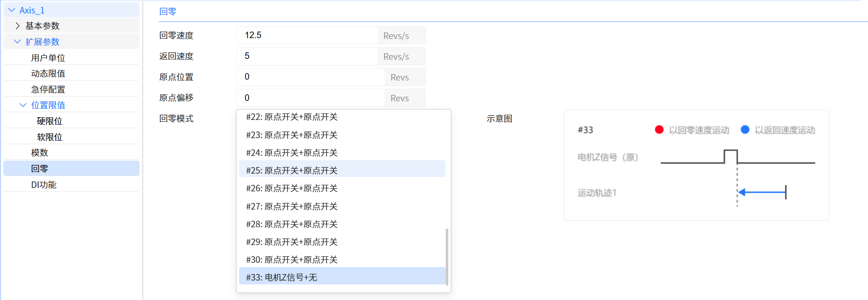Click the Revs unit beside 原点偏移

(399, 98)
